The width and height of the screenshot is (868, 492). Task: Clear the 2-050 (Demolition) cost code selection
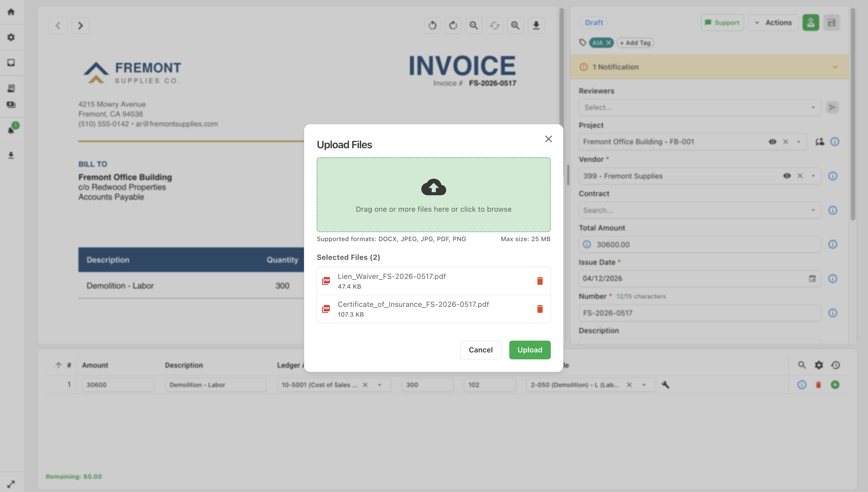(x=629, y=384)
